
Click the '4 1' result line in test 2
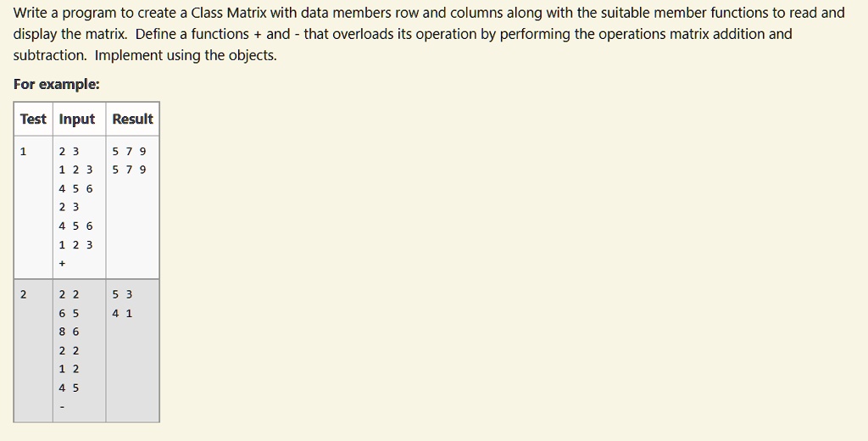122,314
